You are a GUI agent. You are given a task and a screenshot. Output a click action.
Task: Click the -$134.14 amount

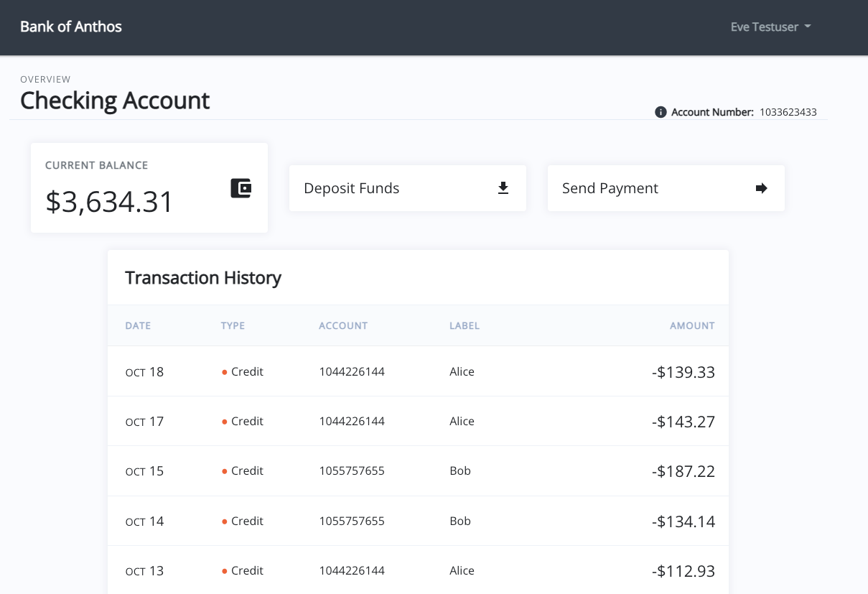coord(683,521)
